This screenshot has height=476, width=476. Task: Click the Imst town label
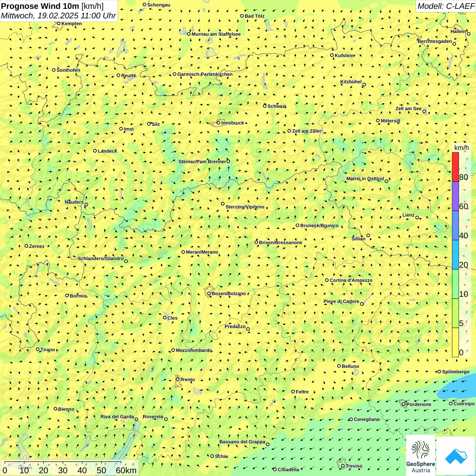coord(129,129)
